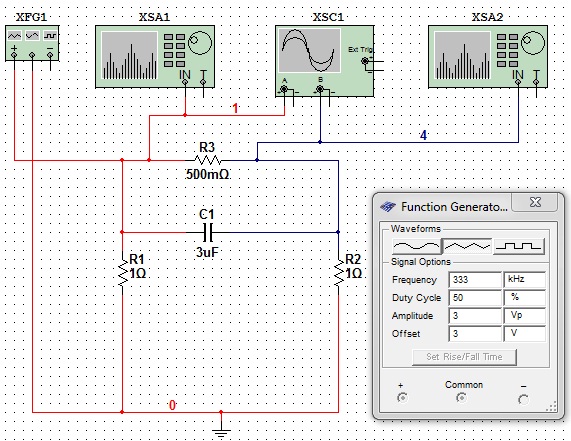The width and height of the screenshot is (571, 441).
Task: Click the plus terminal in Function Generator dialog
Action: click(x=402, y=398)
